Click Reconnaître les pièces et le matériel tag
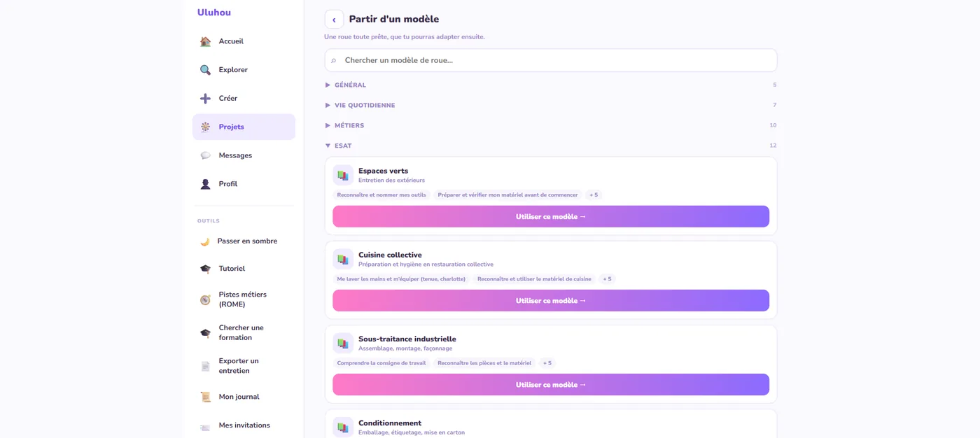980x438 pixels. click(484, 363)
